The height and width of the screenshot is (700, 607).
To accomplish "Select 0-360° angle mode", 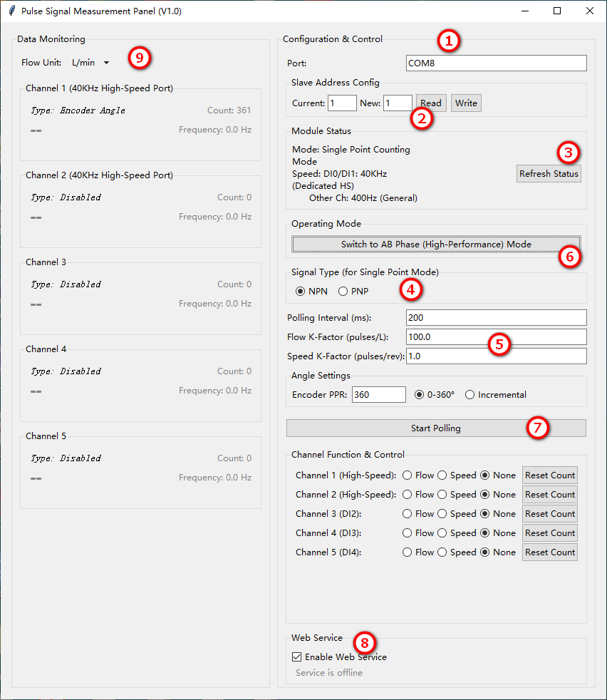I will (419, 394).
